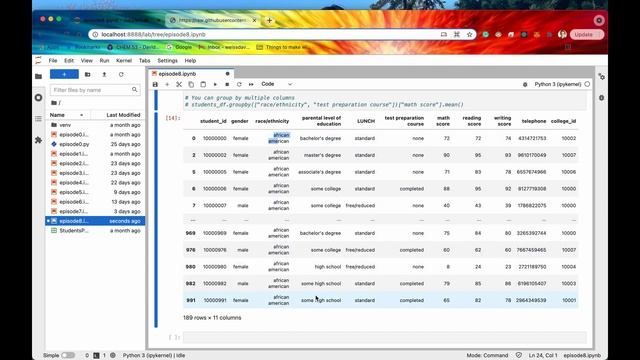Open the running terminals and kernels panel
This screenshot has height=360, width=640.
38,98
